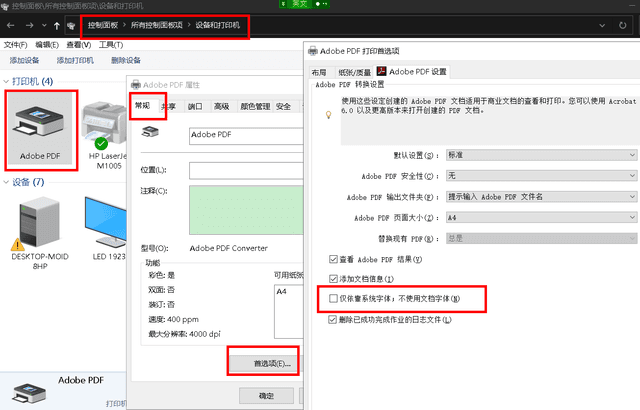Uncheck 查看 Adobe PDF 结果 checkbox
Screen dimensions: 640x410
pyautogui.click(x=334, y=258)
